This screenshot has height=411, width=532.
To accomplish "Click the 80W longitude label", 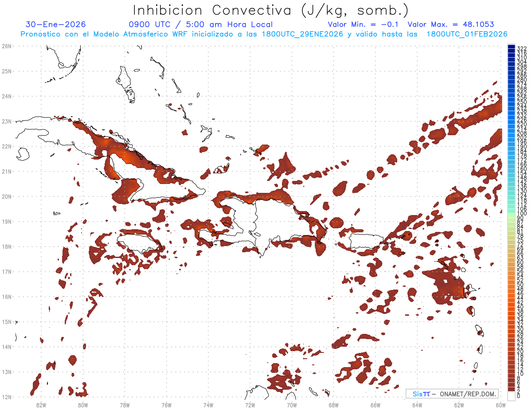I will point(83,405).
